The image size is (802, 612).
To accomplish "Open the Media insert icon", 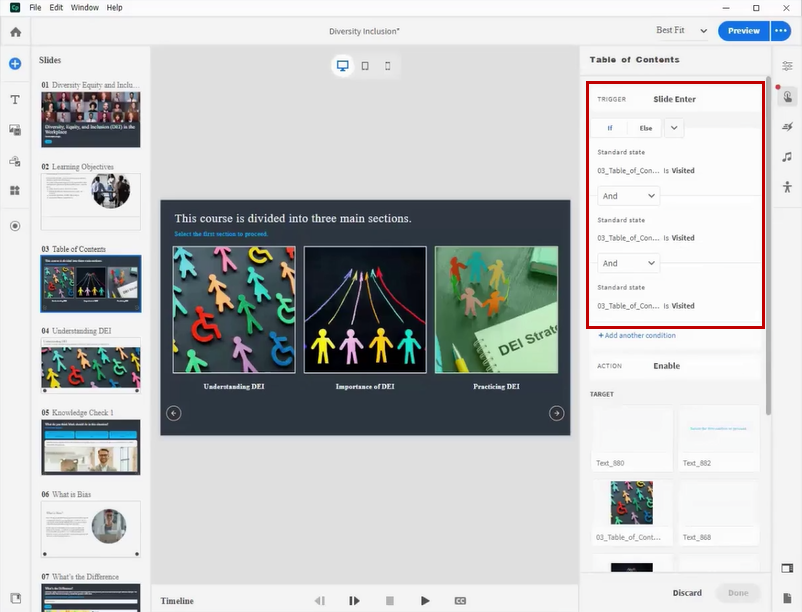I will pos(15,130).
